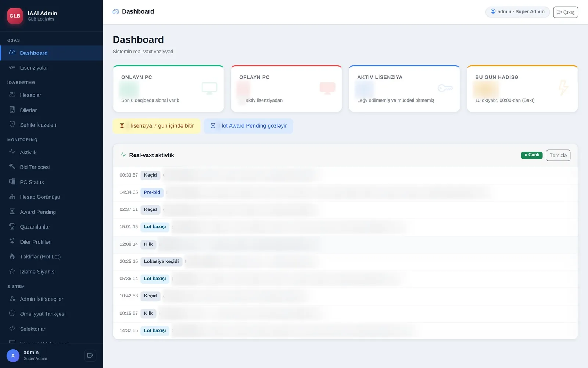Click the Lokasiya keçidi tag
588x368 pixels.
click(161, 262)
